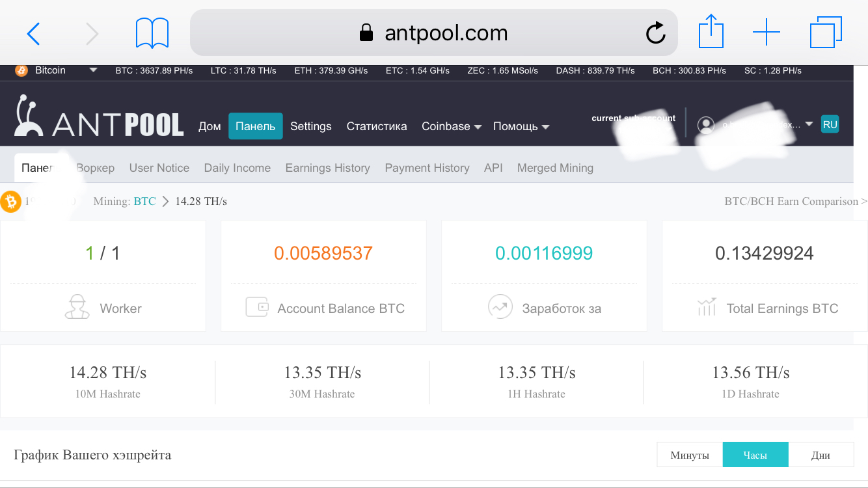Click the 30M Hashrate label

322,394
